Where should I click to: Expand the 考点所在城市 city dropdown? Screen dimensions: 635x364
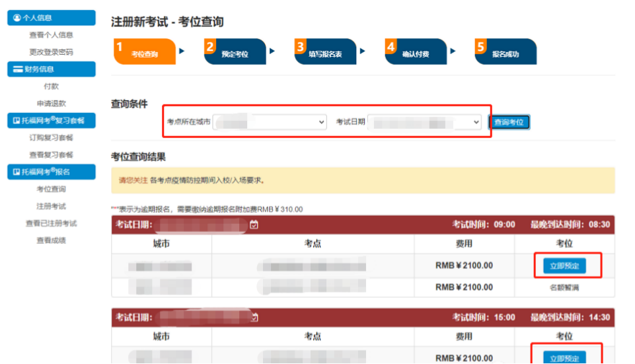pos(270,122)
